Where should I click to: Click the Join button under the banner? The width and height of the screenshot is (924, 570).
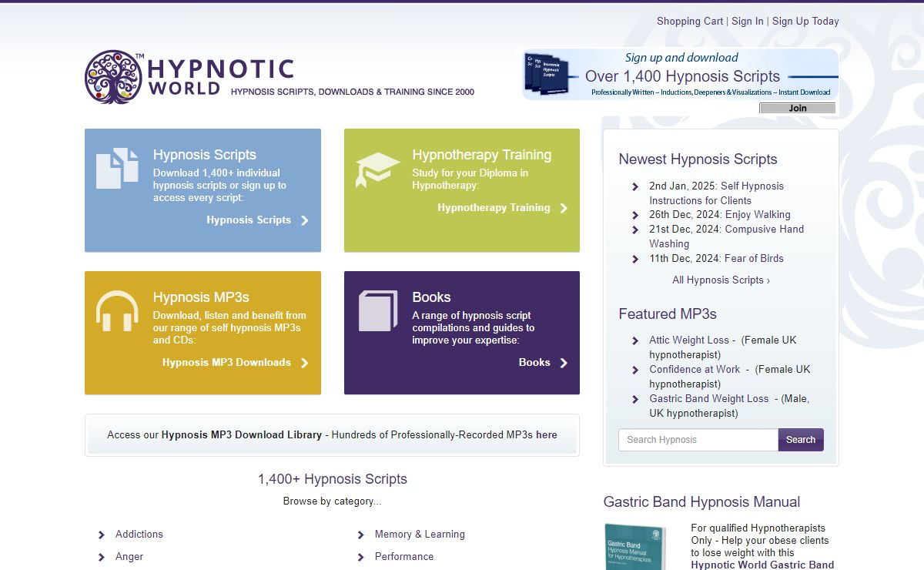(x=798, y=109)
